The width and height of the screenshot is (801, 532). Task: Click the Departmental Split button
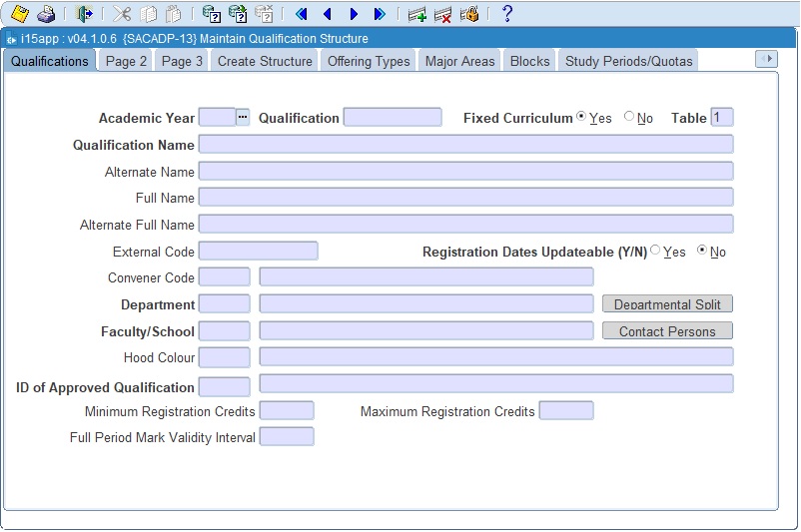(x=667, y=304)
